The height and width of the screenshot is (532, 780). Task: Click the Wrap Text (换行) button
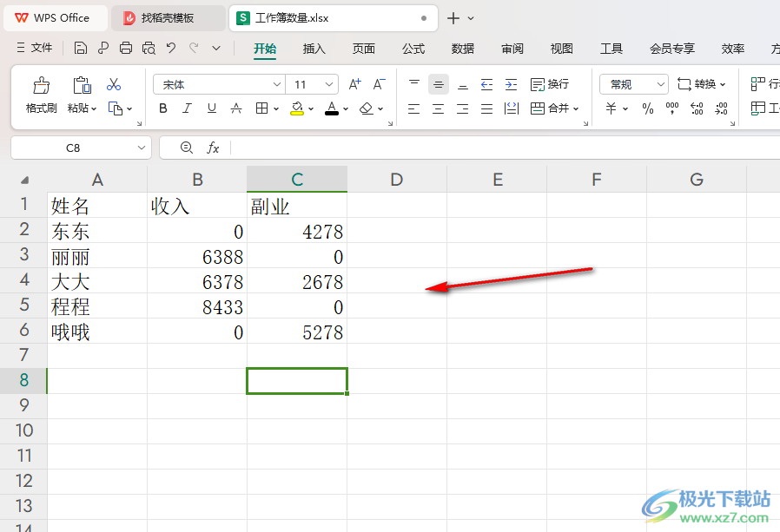click(549, 84)
